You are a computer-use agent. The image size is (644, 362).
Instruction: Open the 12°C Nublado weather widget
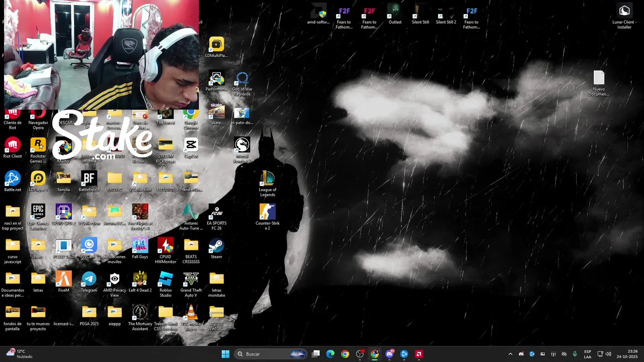tap(18, 354)
